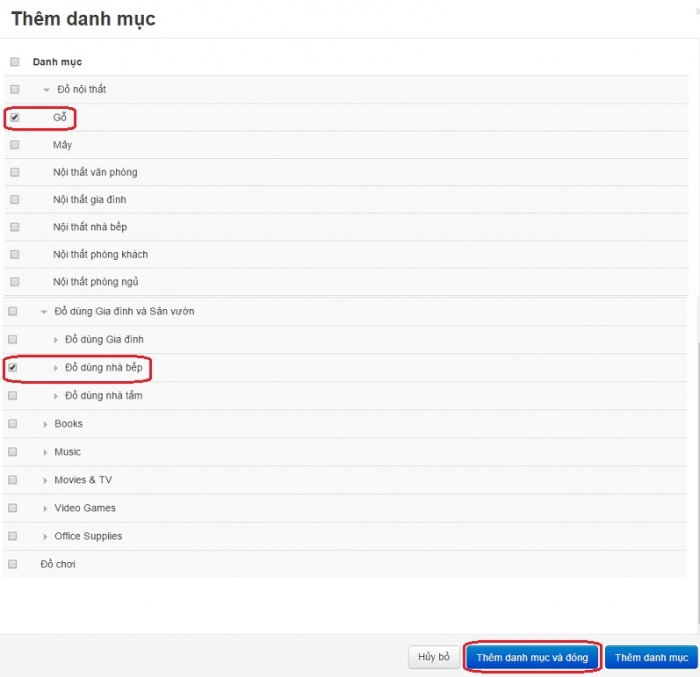The image size is (700, 677).
Task: Click Thêm danh mục và đóng button
Action: pos(532,657)
